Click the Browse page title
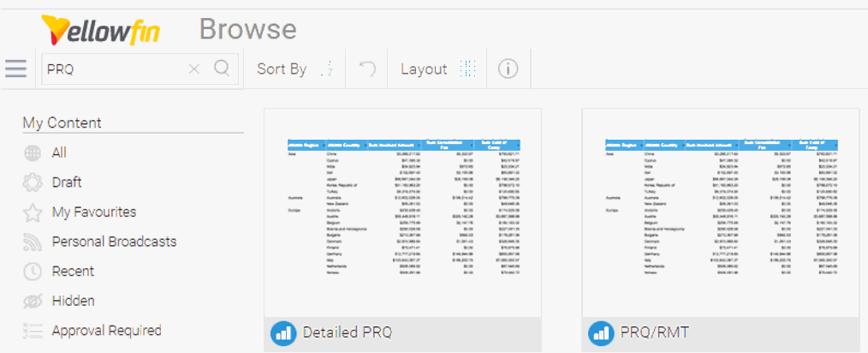868x353 pixels. click(x=248, y=29)
